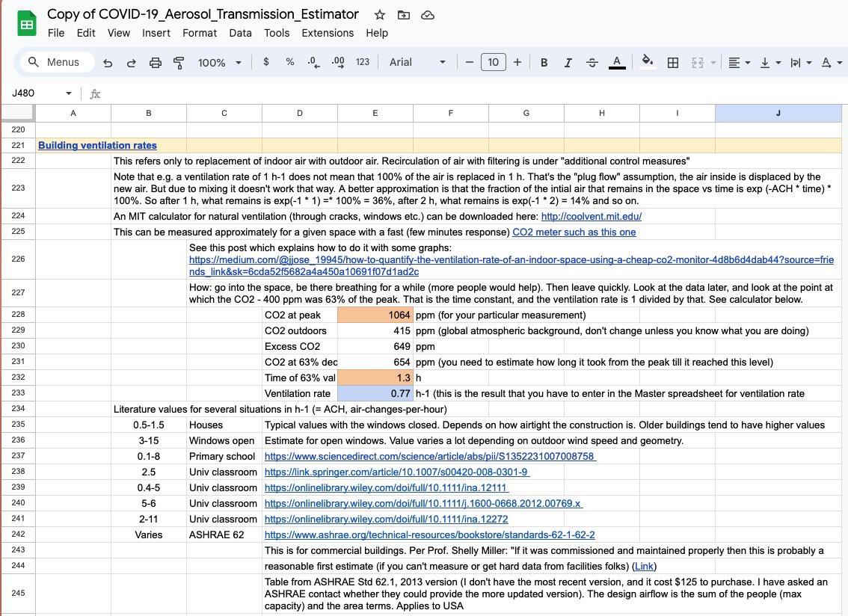Open the Tools menu

(x=277, y=33)
